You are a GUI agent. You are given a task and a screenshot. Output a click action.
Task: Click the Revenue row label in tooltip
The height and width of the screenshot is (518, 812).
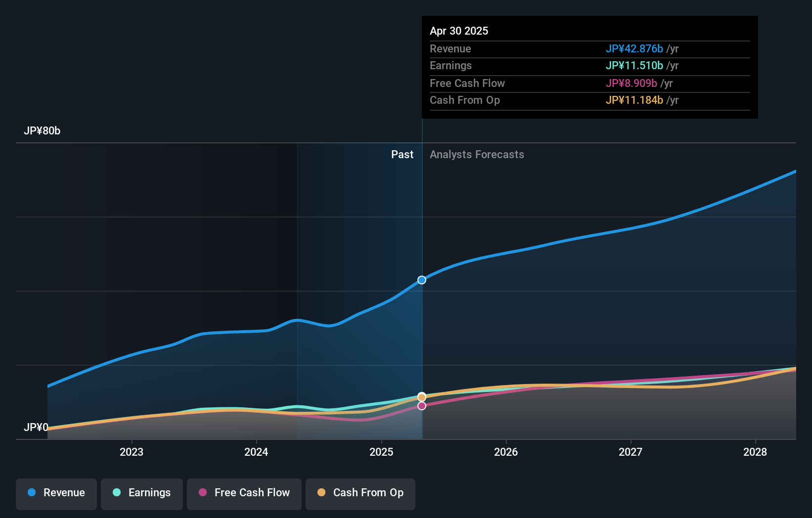(x=451, y=49)
